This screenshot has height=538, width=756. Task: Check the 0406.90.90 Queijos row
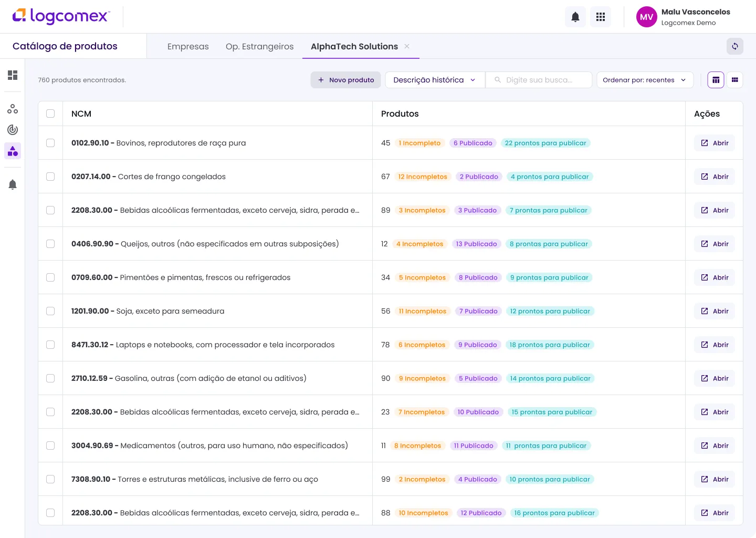pos(50,244)
